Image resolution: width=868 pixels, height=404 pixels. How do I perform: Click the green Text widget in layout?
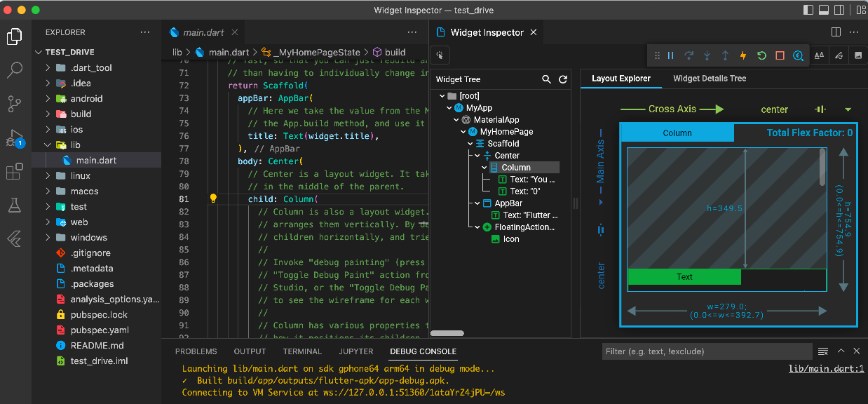coord(684,277)
